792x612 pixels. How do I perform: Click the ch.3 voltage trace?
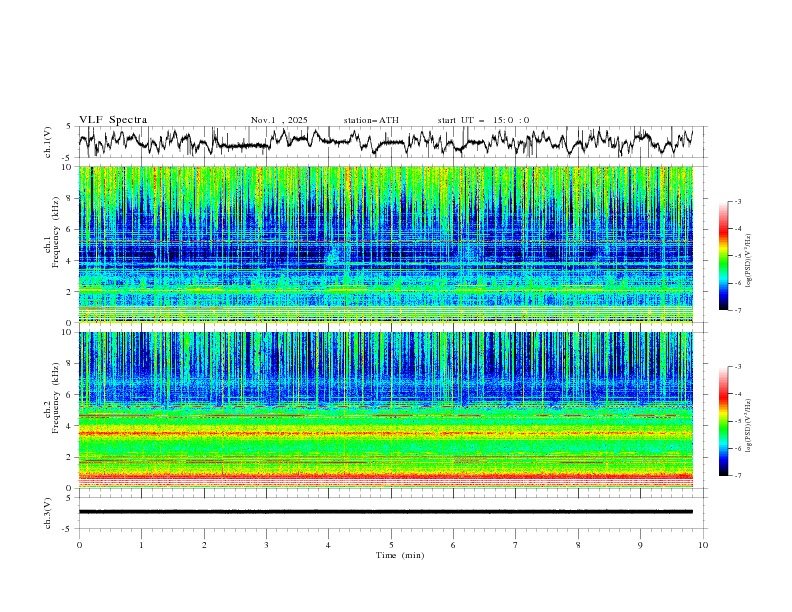pyautogui.click(x=386, y=512)
